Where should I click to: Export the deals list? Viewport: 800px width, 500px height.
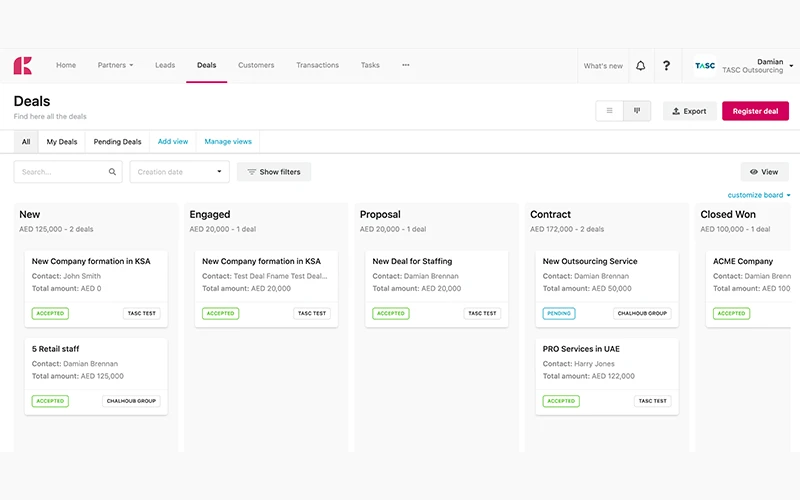(x=689, y=111)
